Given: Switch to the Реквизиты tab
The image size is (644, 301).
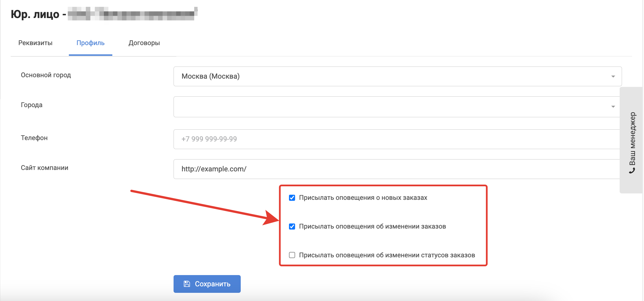Looking at the screenshot, I should pos(35,43).
